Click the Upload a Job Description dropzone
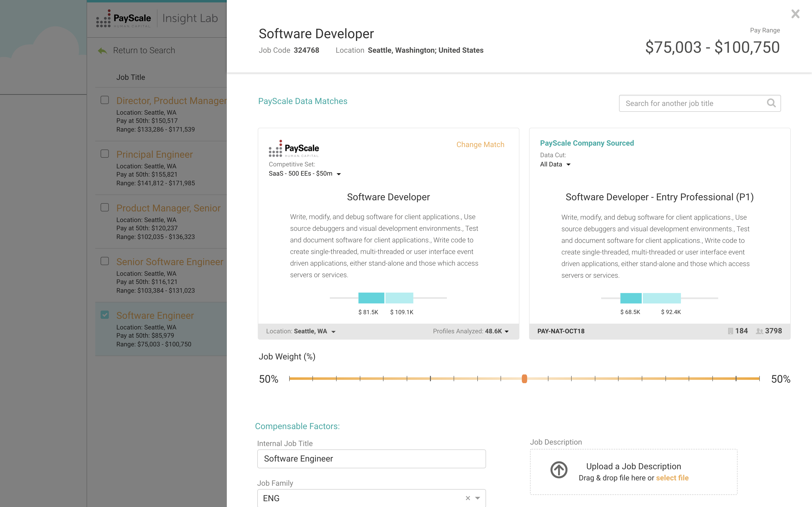Viewport: 812px width, 507px height. (x=633, y=472)
